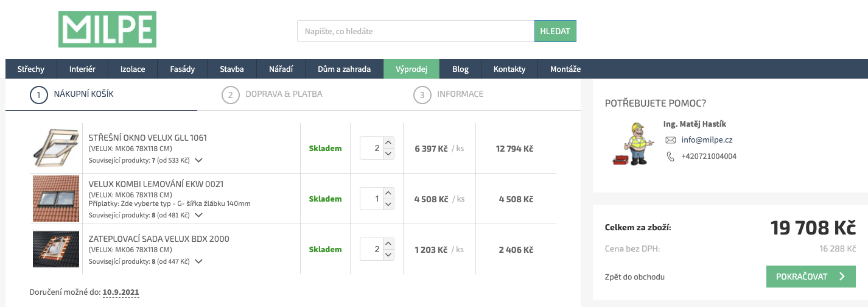Click the envelope icon beside info@milpe.cz

coord(671,140)
